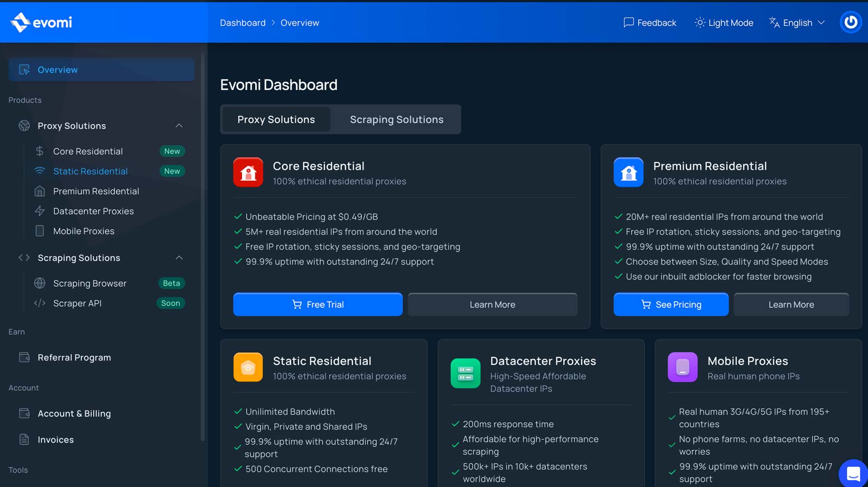Screen dimensions: 868x487
Task: Open the English language dropdown
Action: [x=797, y=23]
